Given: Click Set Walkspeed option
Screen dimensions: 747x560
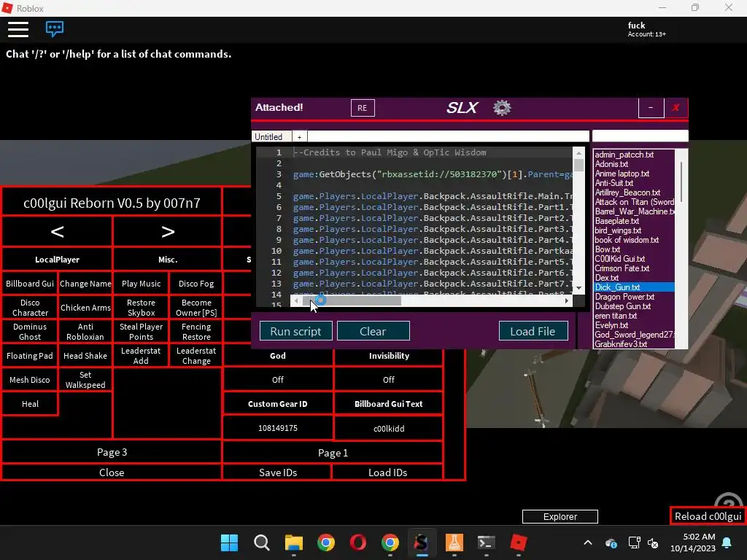Looking at the screenshot, I should [x=85, y=380].
